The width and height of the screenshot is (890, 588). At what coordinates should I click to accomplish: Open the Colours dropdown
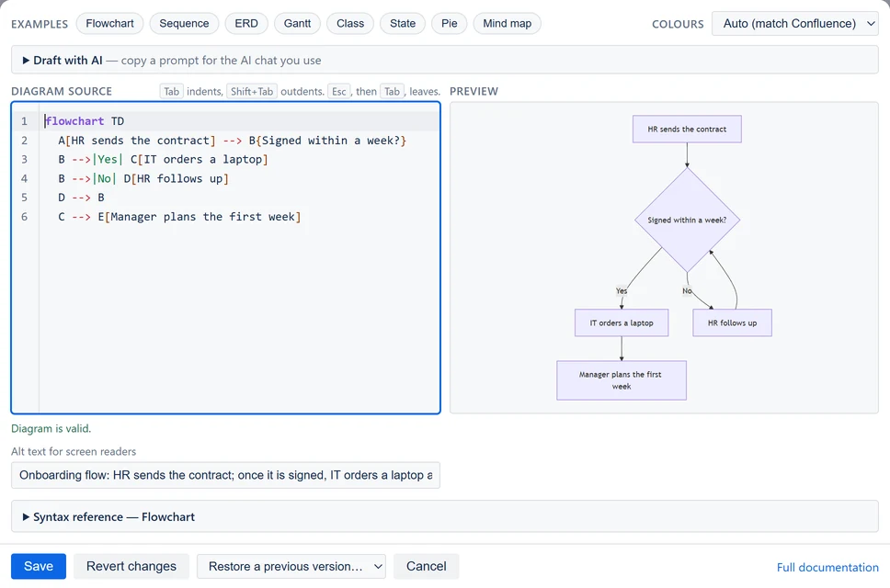pos(794,24)
